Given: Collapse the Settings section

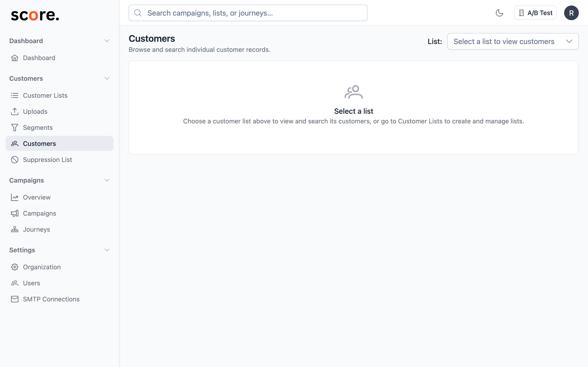Looking at the screenshot, I should click(x=107, y=250).
